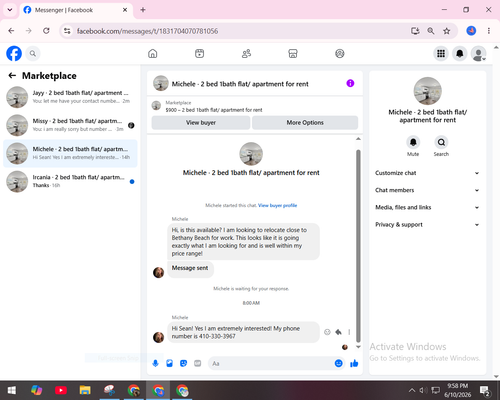This screenshot has height=400, width=500.
Task: Open more options for Michele's last message
Action: (x=349, y=332)
